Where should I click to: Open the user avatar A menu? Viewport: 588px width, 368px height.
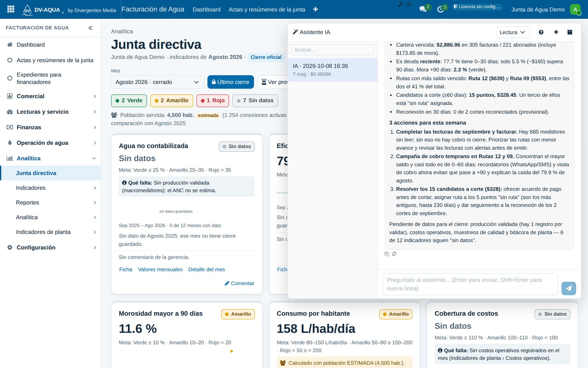pyautogui.click(x=575, y=10)
